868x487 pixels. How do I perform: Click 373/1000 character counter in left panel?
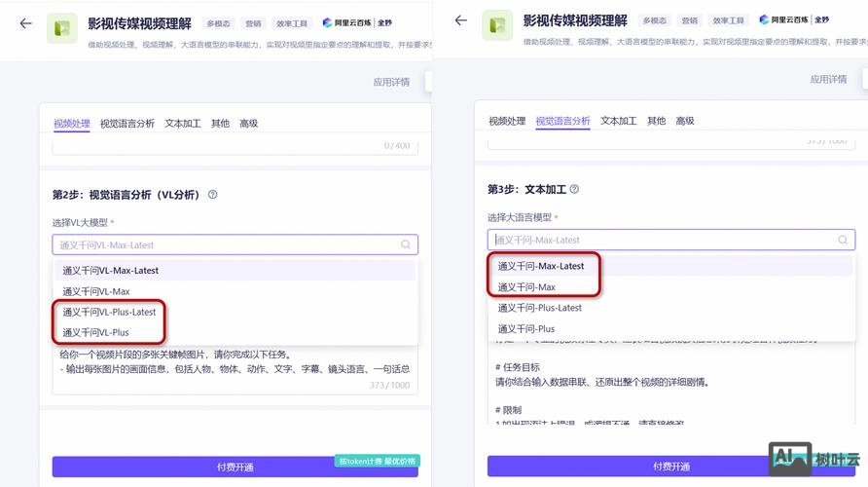click(x=389, y=385)
